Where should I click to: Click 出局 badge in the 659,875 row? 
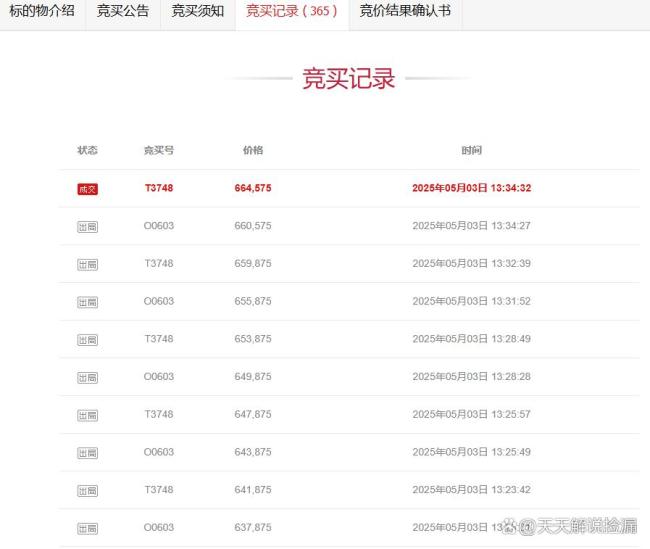tap(87, 265)
